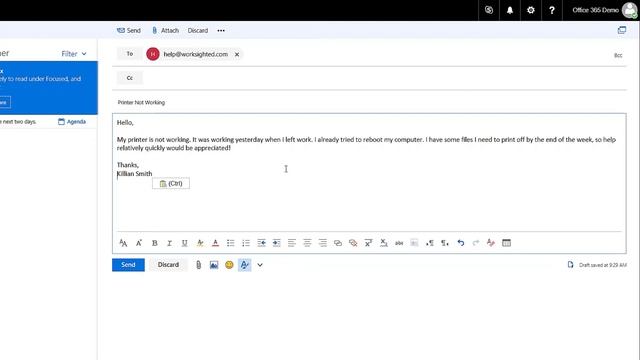640x360 pixels.
Task: Open the notifications bell
Action: click(x=510, y=10)
